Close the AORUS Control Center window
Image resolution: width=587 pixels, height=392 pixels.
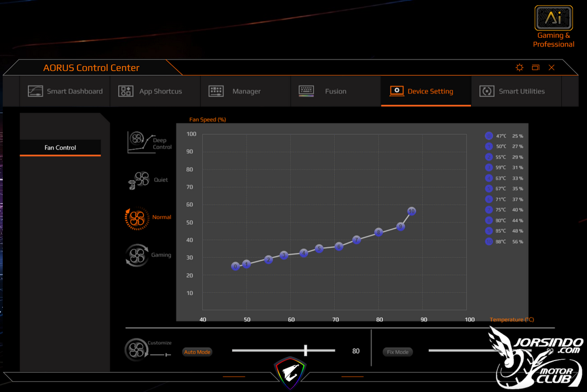click(x=551, y=68)
